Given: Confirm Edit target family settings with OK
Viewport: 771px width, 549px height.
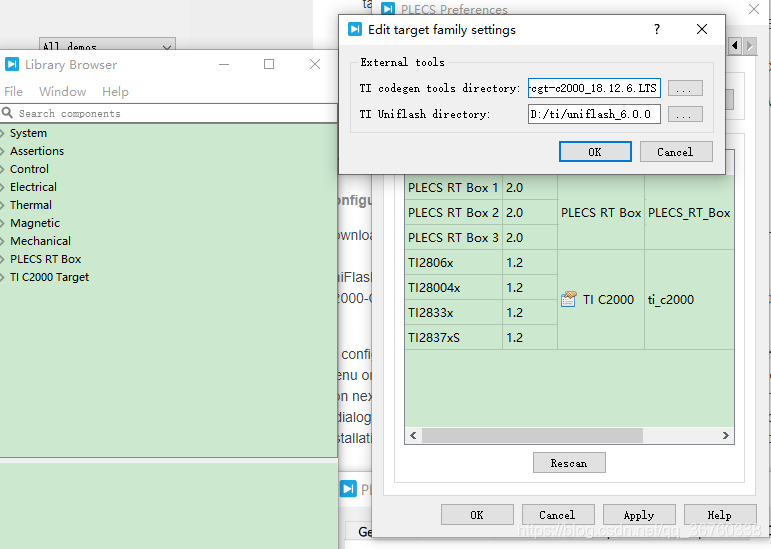Looking at the screenshot, I should pos(595,152).
